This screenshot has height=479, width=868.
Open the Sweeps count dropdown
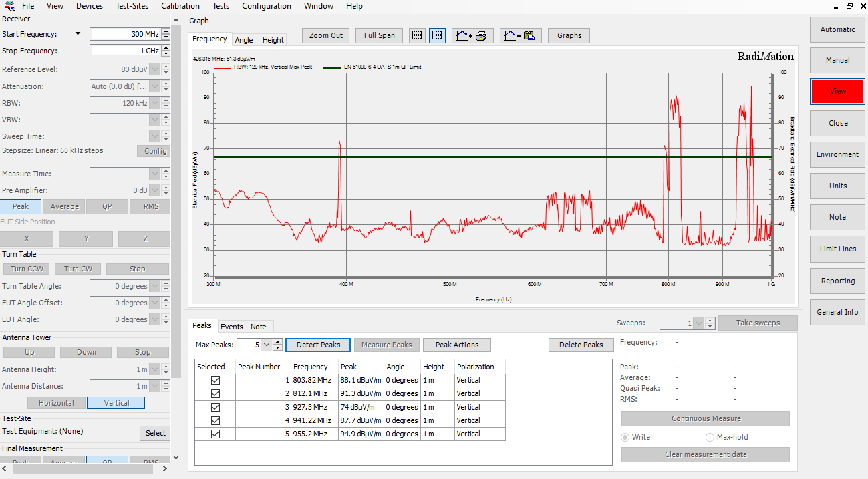pyautogui.click(x=699, y=323)
